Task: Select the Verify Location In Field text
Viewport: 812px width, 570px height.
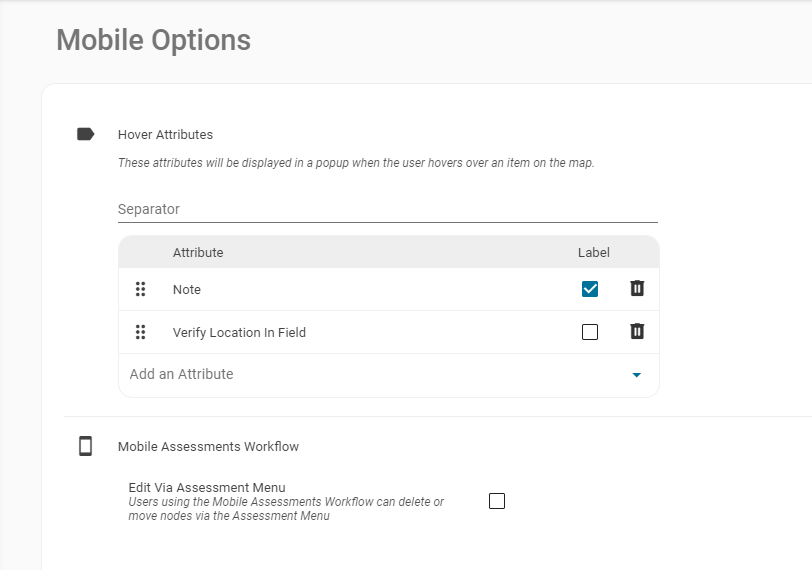Action: [239, 332]
